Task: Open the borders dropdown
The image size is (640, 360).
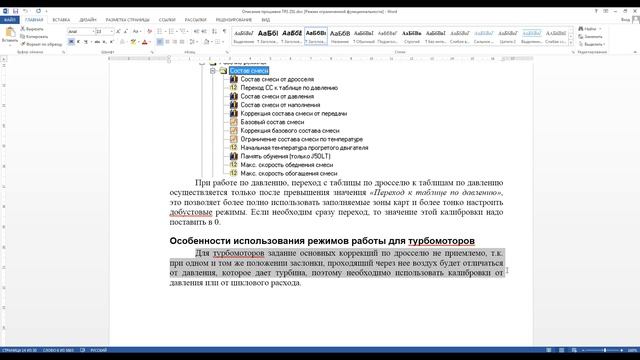Action: 223,42
